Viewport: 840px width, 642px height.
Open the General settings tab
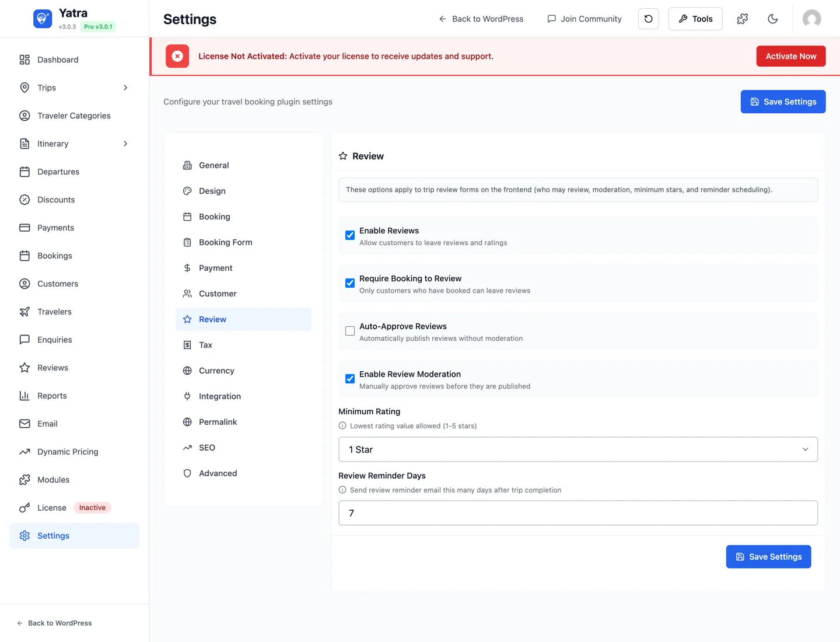pos(243,165)
